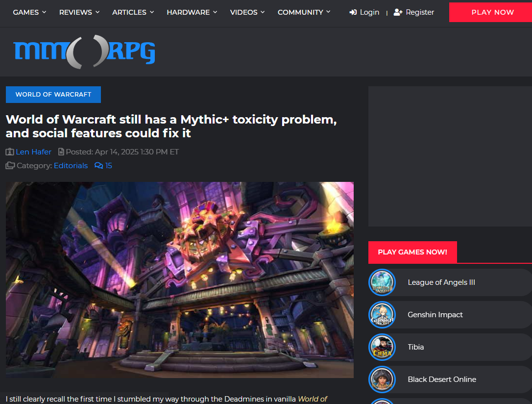The width and height of the screenshot is (532, 404).
Task: Open the League of Angels III link
Action: 441,282
